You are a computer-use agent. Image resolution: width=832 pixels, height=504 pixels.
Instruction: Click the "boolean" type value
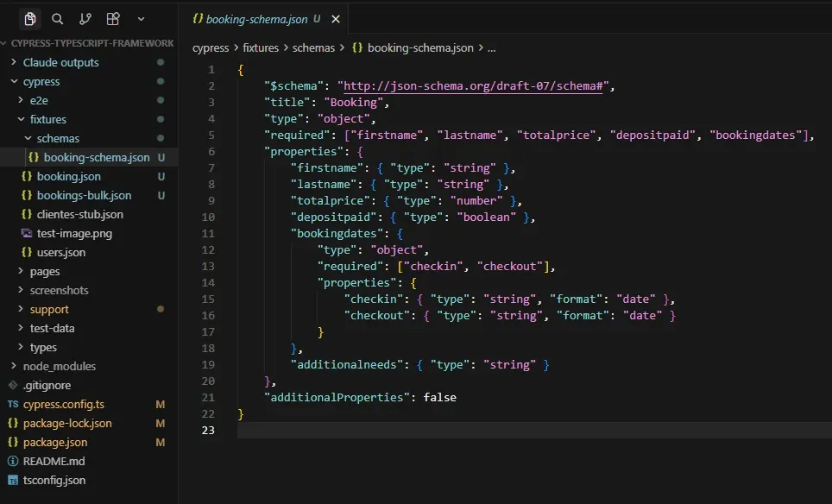[486, 217]
